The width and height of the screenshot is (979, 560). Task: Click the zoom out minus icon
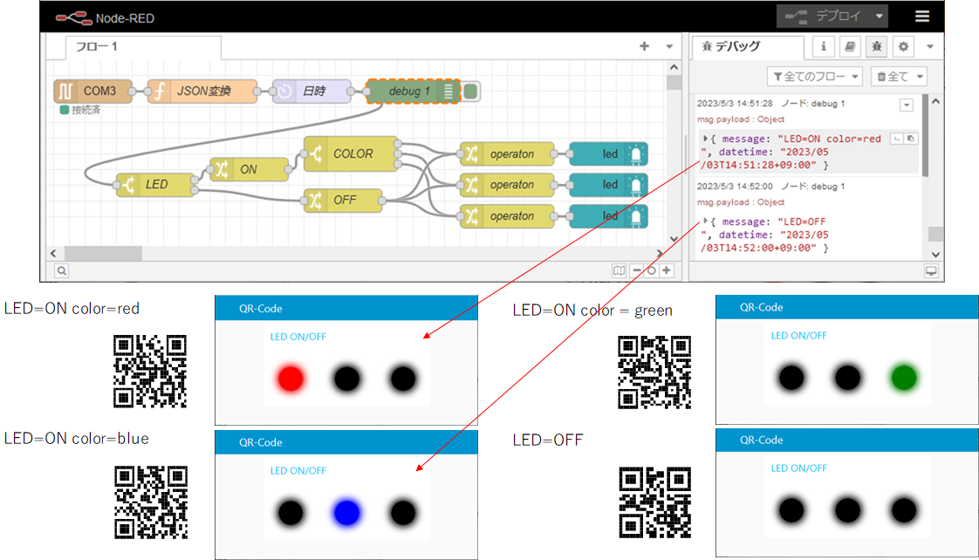click(637, 270)
